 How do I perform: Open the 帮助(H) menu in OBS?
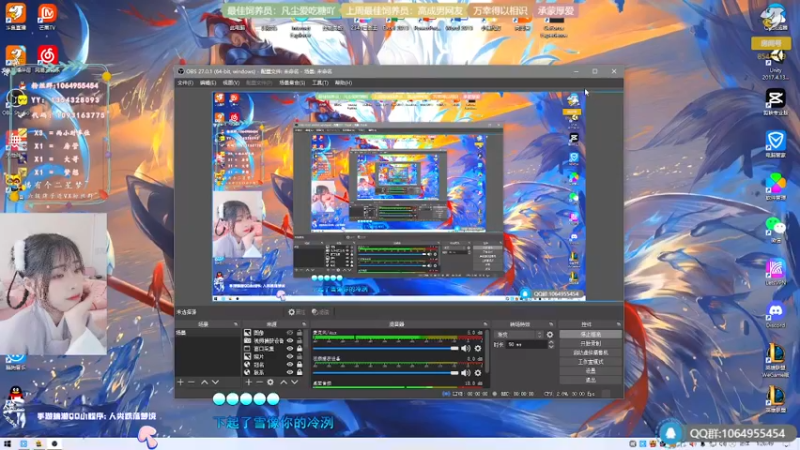343,83
